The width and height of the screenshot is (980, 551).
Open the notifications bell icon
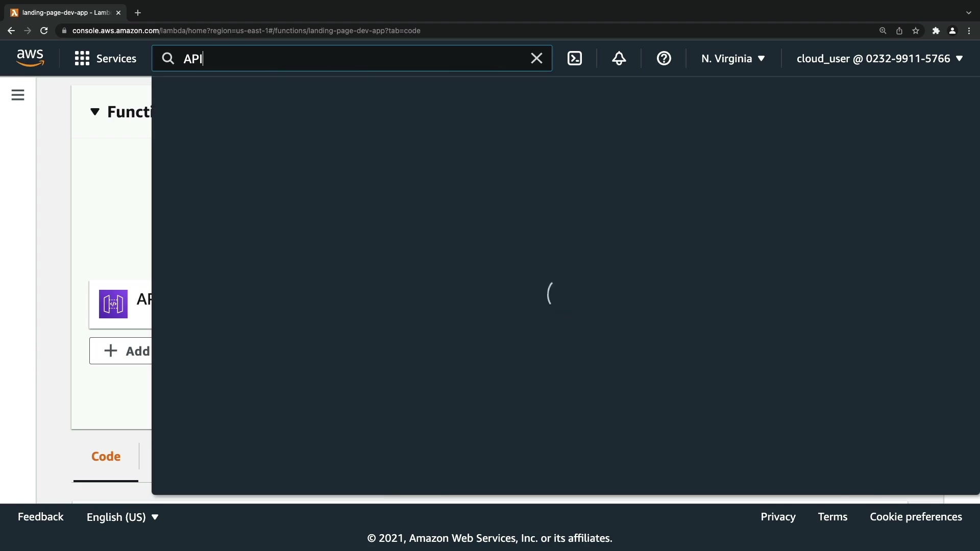[x=619, y=59]
